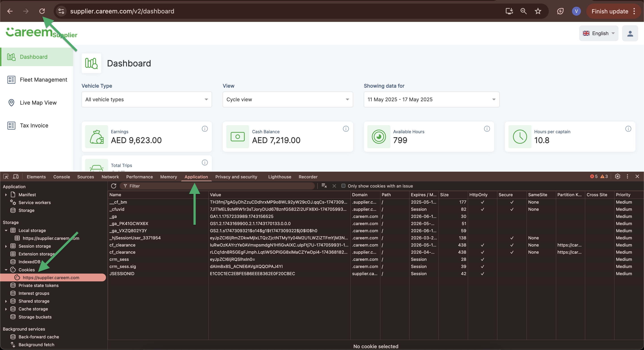Image resolution: width=644 pixels, height=350 pixels.
Task: Reload the page with the browser refresh icon
Action: (x=42, y=11)
